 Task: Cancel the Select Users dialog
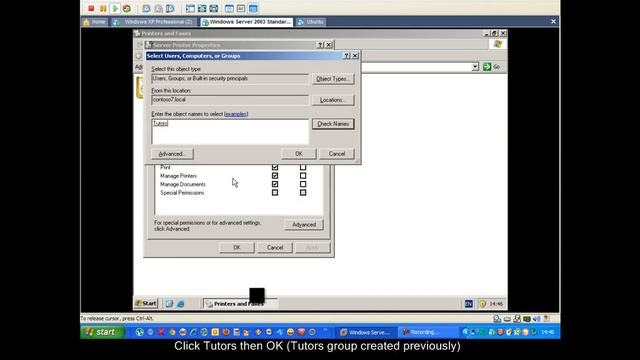point(337,154)
